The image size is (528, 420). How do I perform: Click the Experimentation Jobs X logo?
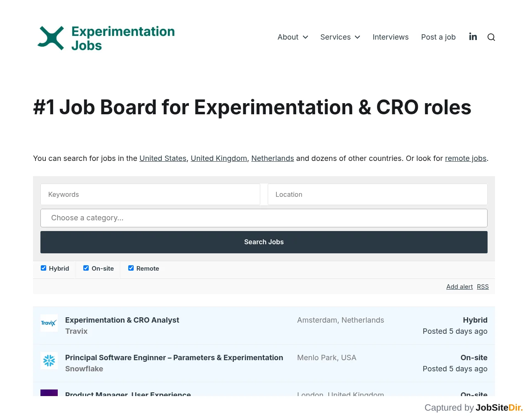point(51,38)
